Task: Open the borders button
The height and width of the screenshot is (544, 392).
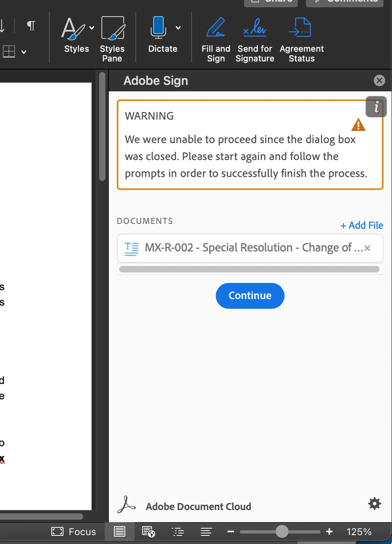Action: click(8, 51)
